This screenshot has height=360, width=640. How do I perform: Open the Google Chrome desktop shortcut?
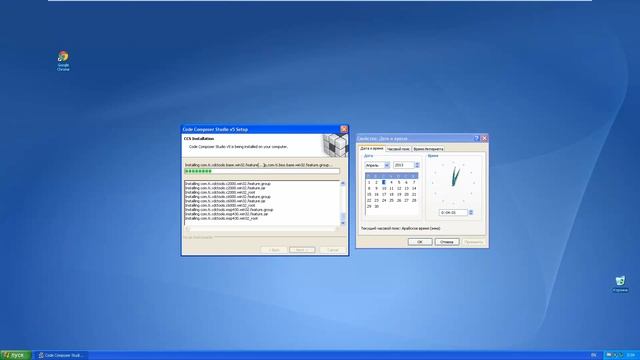tap(63, 60)
